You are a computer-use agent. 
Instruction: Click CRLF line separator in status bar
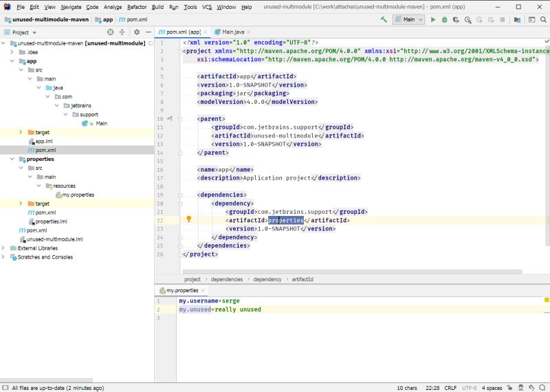point(450,388)
